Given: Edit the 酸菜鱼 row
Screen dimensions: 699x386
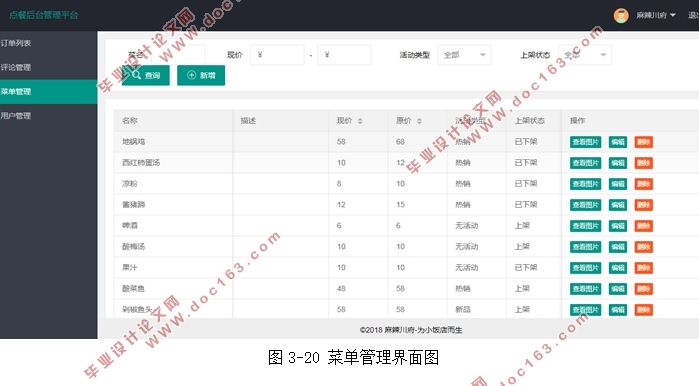Looking at the screenshot, I should point(618,289).
